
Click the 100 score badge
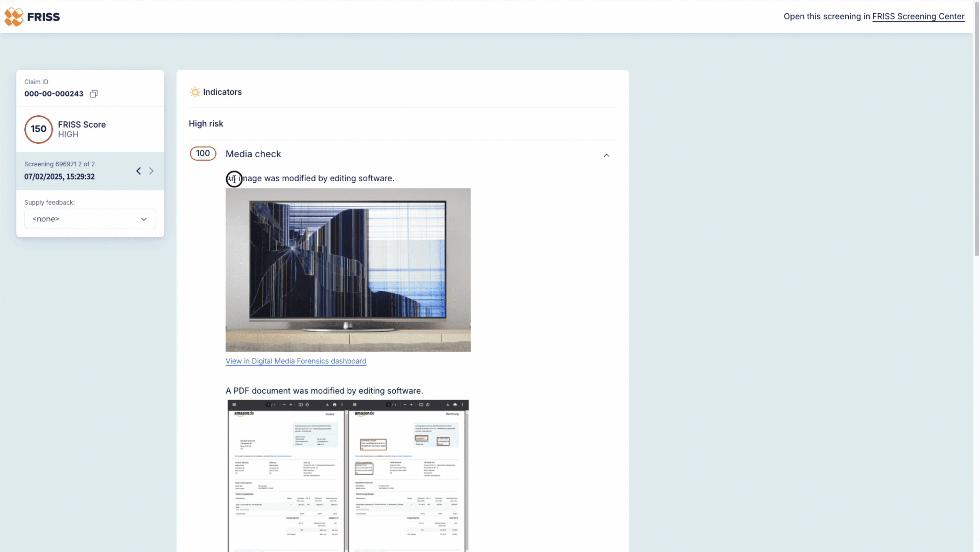click(x=203, y=153)
